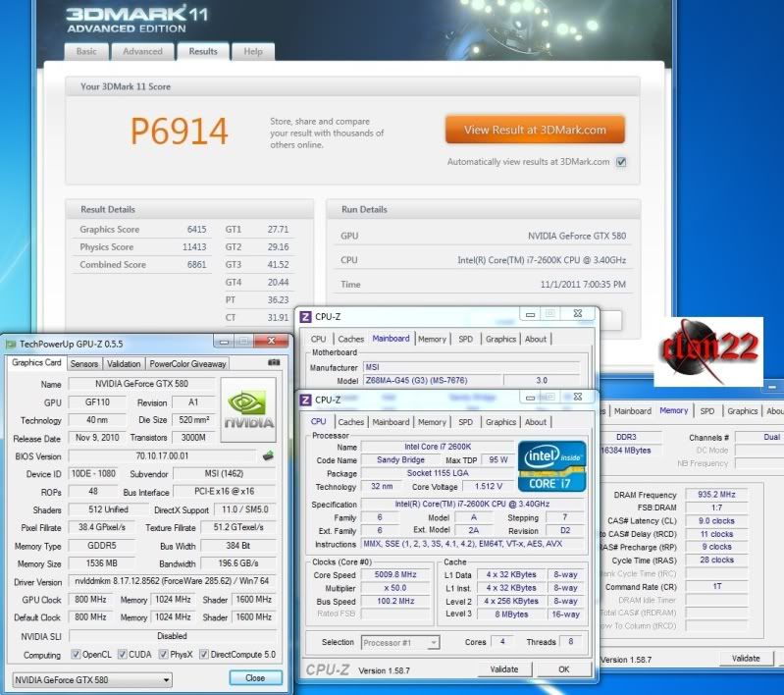Toggle the CUDA checkbox in GPU-Z

point(122,654)
